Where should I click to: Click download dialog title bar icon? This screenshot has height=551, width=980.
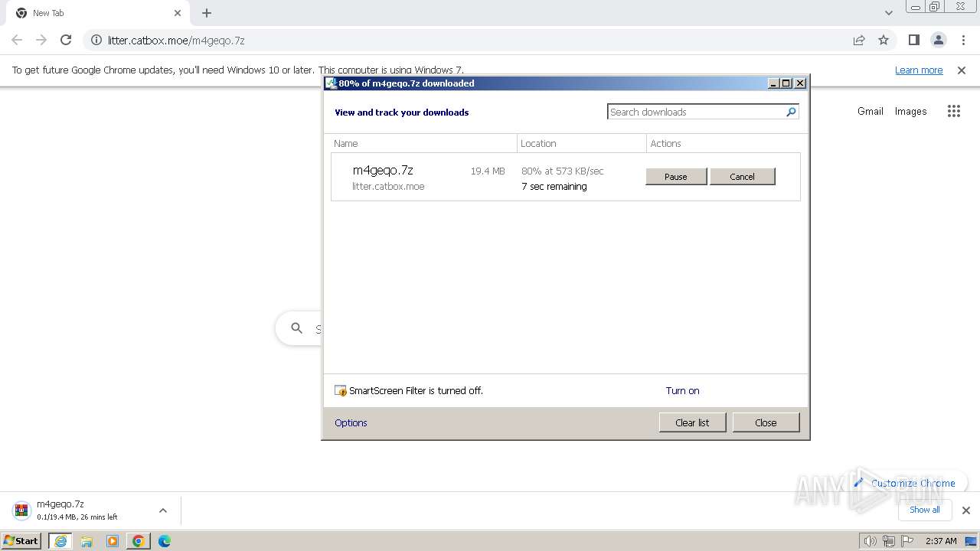click(331, 83)
